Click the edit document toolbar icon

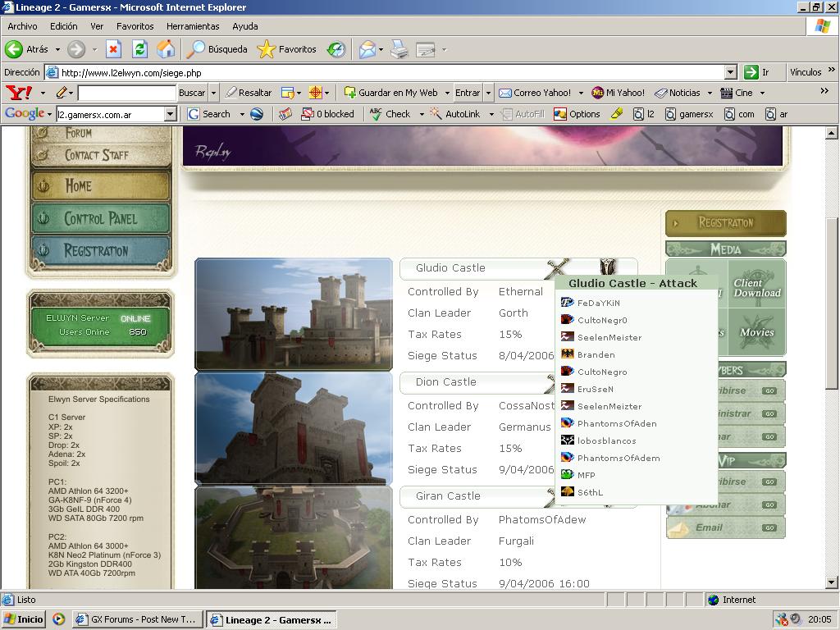click(x=426, y=49)
